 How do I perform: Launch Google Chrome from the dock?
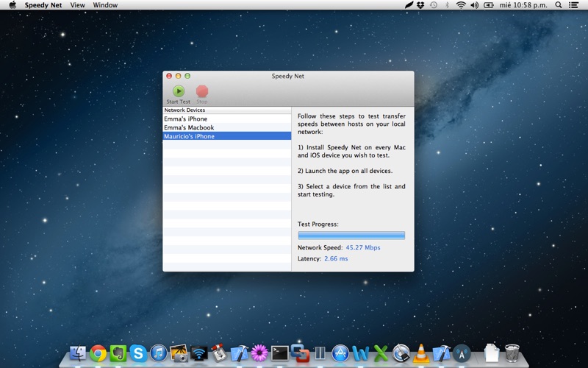(98, 353)
